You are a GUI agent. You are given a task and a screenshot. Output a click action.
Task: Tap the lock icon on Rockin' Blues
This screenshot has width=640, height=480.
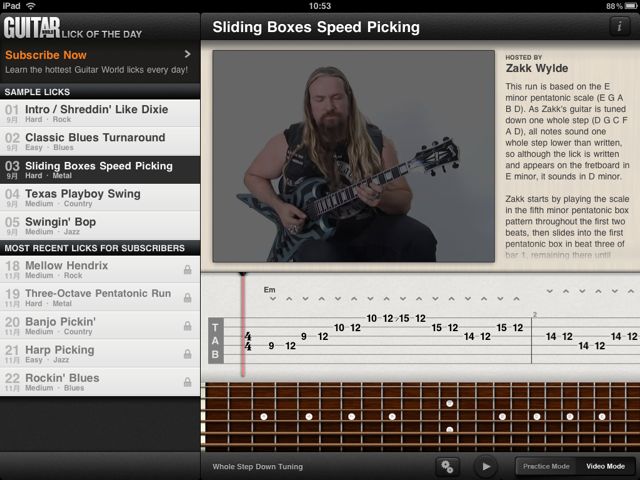(187, 382)
